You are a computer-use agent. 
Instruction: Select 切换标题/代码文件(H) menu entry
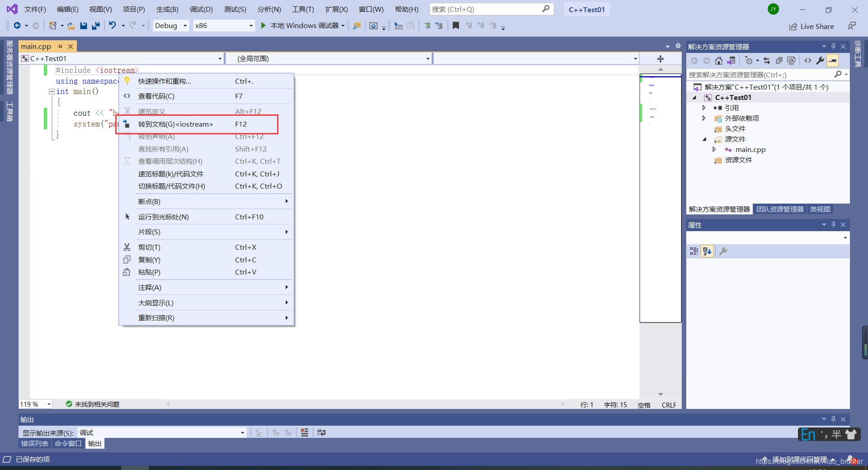click(x=206, y=186)
